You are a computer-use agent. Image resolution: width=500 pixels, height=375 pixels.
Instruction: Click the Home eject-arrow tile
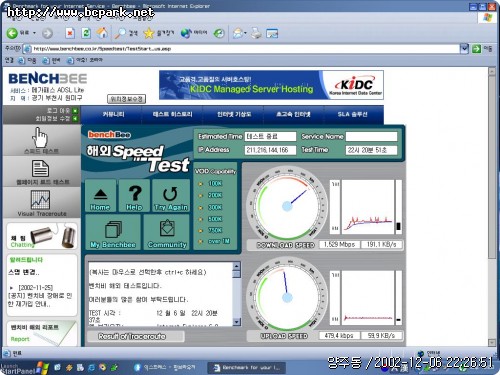[x=100, y=196]
